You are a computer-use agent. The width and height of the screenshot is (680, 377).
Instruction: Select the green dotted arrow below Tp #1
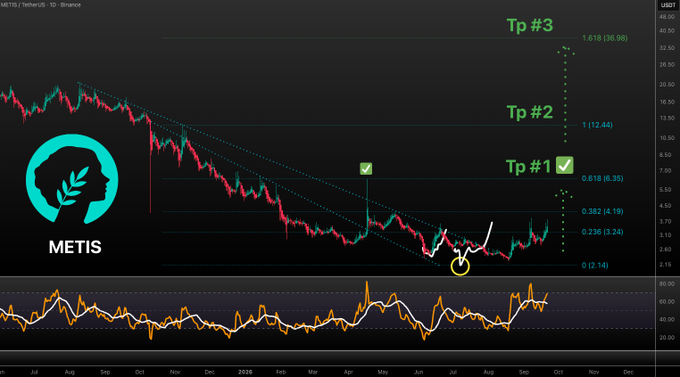(563, 221)
